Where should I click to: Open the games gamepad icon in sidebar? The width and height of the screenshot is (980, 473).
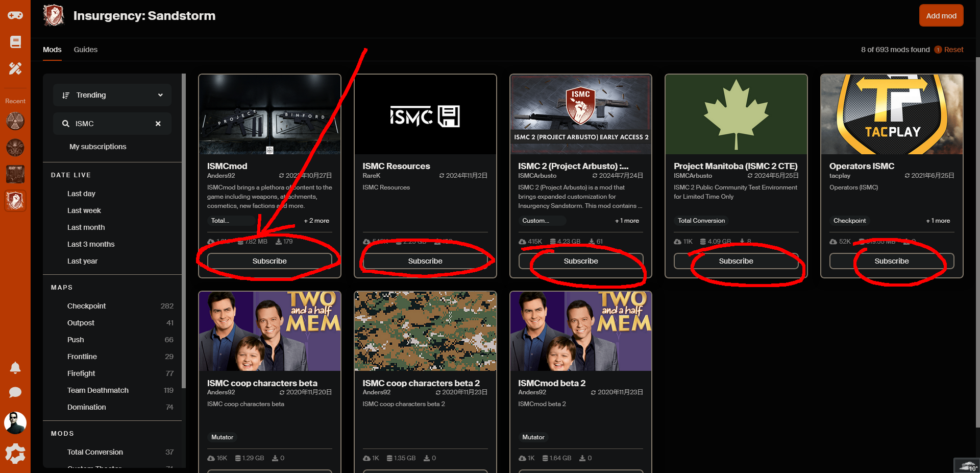pyautogui.click(x=15, y=15)
